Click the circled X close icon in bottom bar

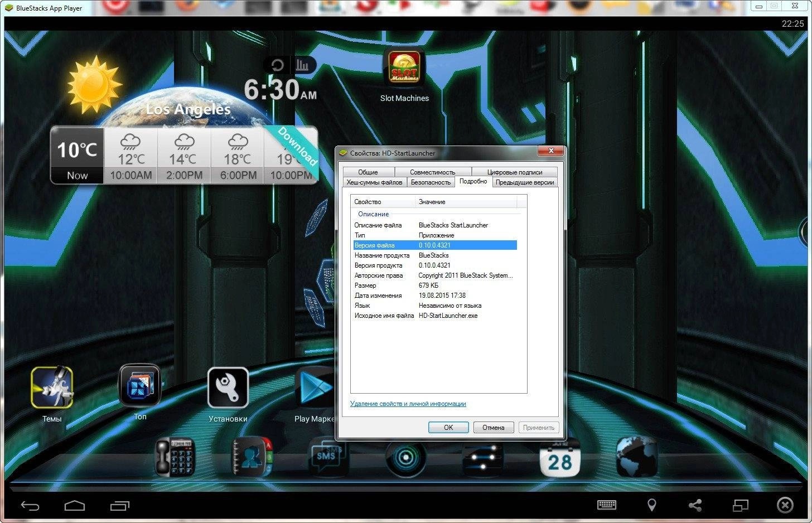point(785,505)
